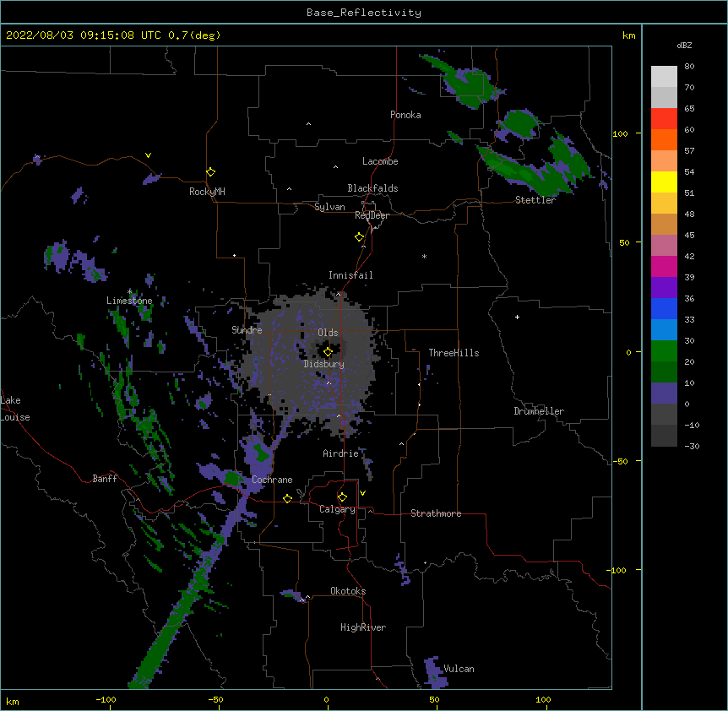Click the 50 km tick on horizontal axis
The image size is (728, 711).
pos(434,699)
